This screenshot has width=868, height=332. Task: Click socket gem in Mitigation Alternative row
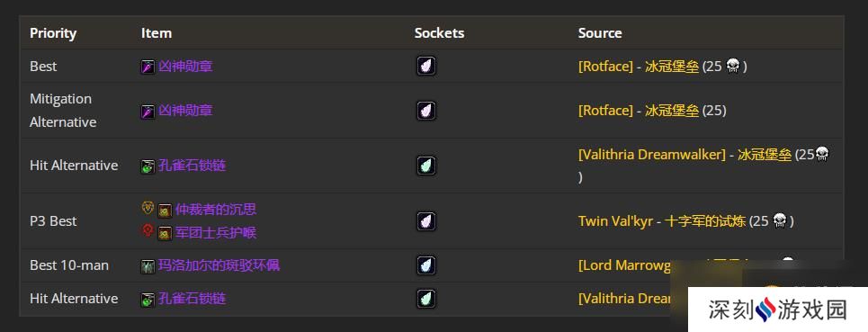tap(425, 111)
